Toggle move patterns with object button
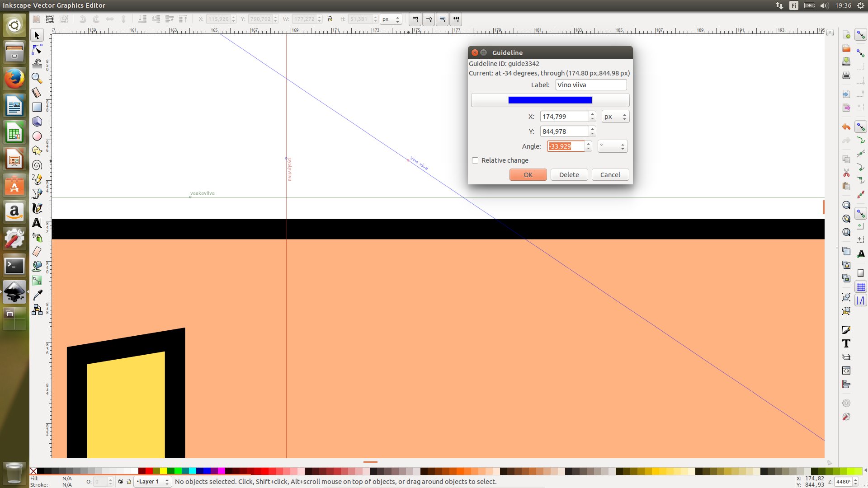This screenshot has width=868, height=488. tap(456, 19)
